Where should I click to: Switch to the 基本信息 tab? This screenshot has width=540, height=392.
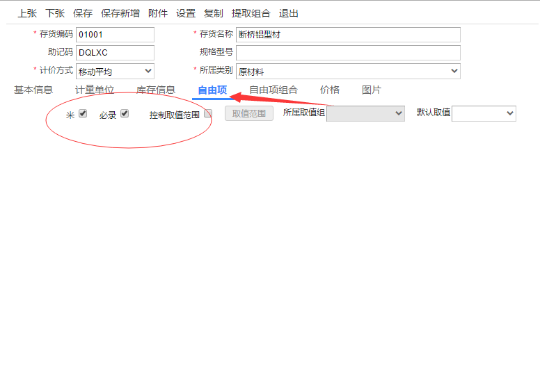point(33,90)
